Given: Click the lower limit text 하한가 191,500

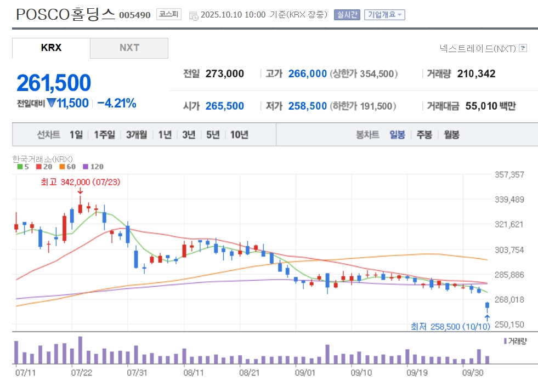Looking at the screenshot, I should click(x=363, y=106).
